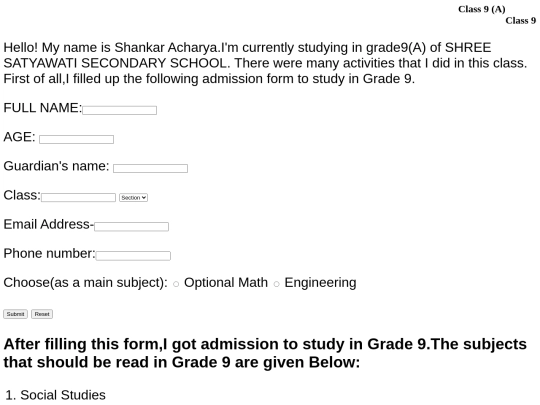The height and width of the screenshot is (405, 540).
Task: Click the 'Class 9' text at top right
Action: pos(521,21)
